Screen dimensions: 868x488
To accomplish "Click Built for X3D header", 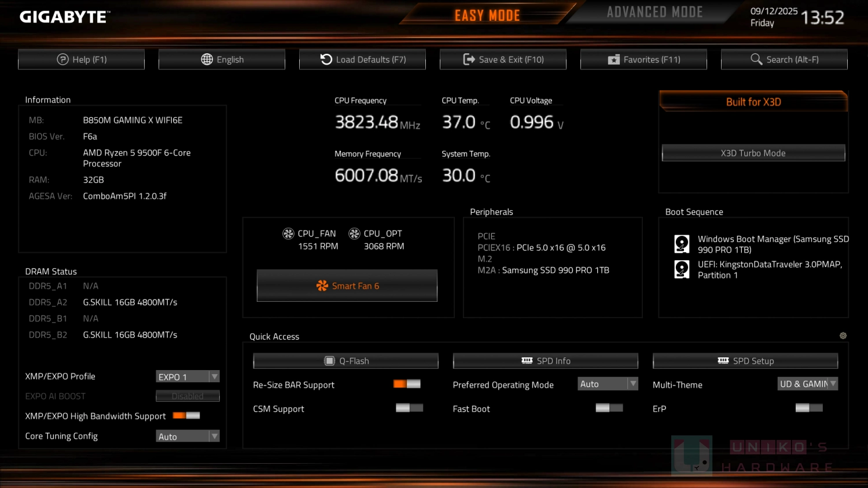I will [753, 102].
